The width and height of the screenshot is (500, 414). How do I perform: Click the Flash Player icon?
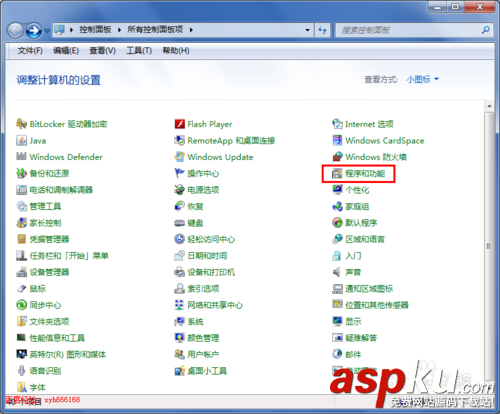(x=179, y=124)
